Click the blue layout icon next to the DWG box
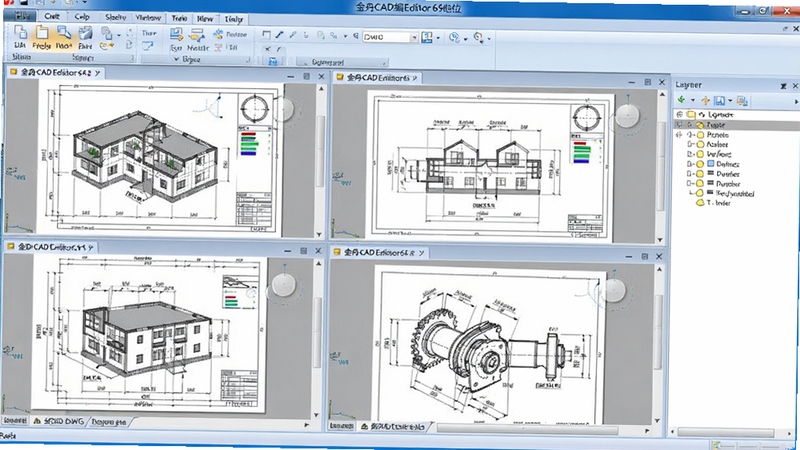Image resolution: width=800 pixels, height=450 pixels. click(x=427, y=37)
